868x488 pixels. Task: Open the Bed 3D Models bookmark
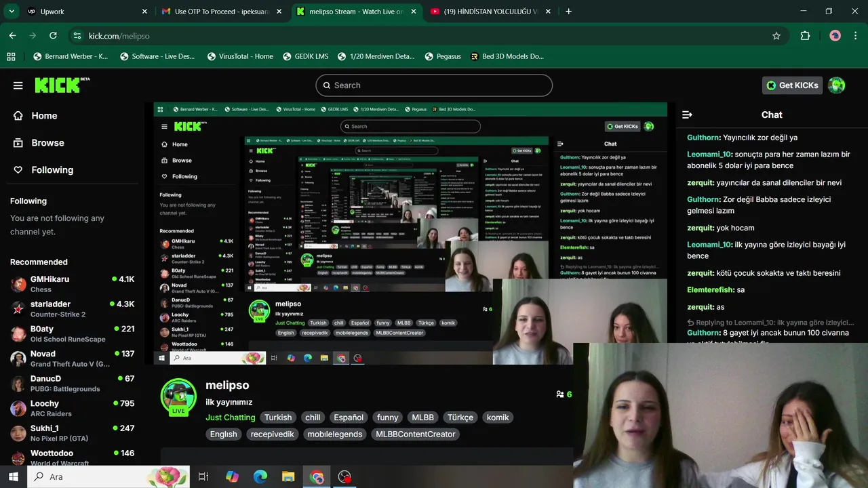(507, 56)
